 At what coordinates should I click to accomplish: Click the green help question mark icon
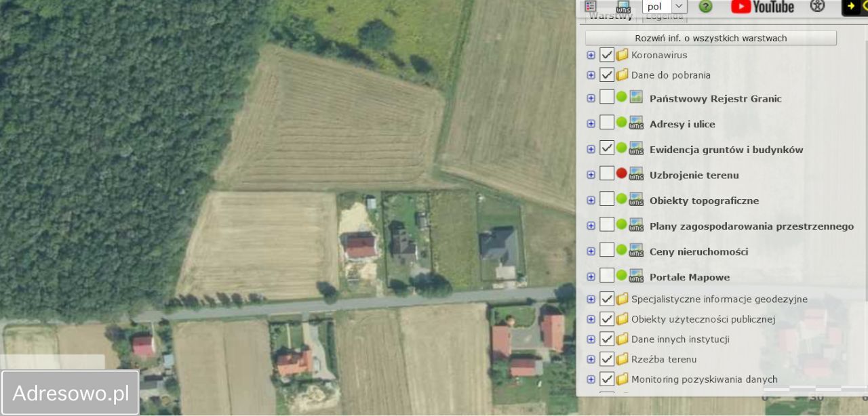pyautogui.click(x=705, y=6)
